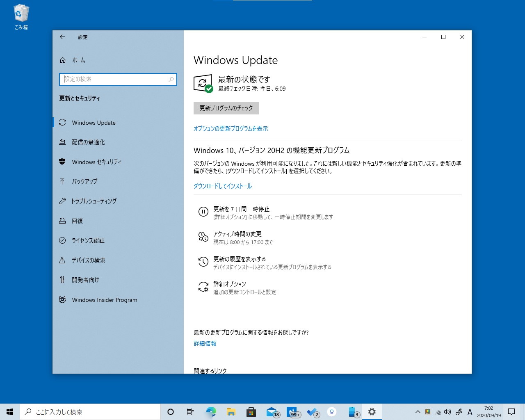The image size is (525, 420).
Task: Click the ホーム icon in Settings
Action: [x=62, y=60]
